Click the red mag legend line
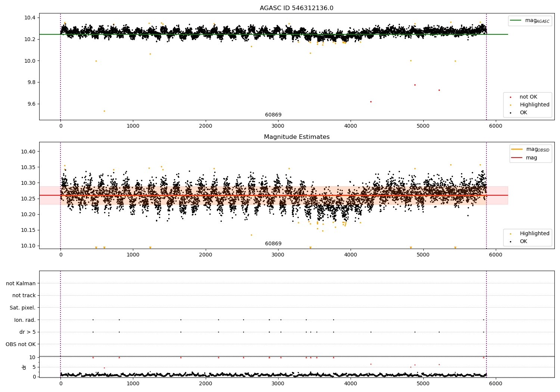Image resolution: width=560 pixels, height=392 pixels. [x=517, y=158]
